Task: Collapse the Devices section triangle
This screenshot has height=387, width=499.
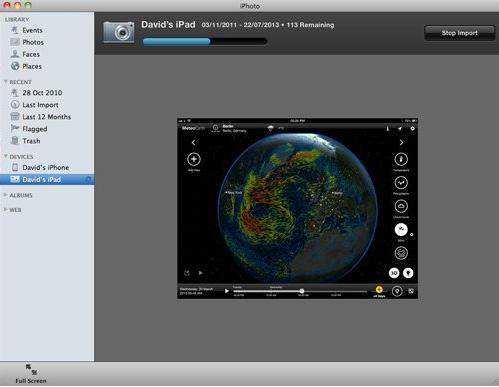Action: [5, 156]
